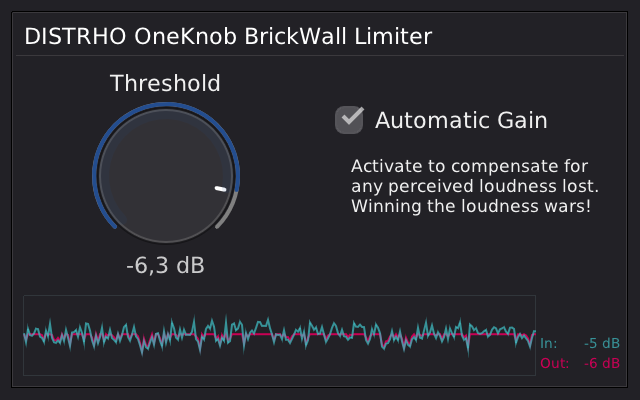Click the "Out:" pink label
Image resolution: width=640 pixels, height=400 pixels.
pyautogui.click(x=555, y=363)
